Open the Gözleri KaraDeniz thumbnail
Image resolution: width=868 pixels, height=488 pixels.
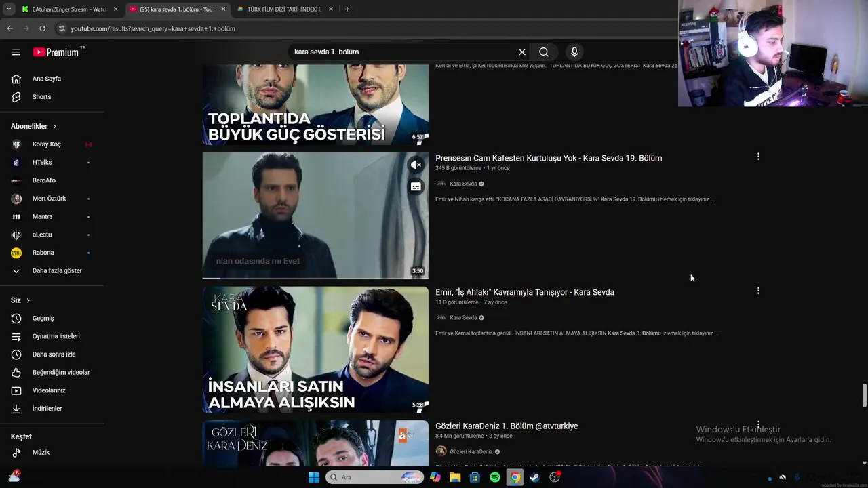pos(315,443)
